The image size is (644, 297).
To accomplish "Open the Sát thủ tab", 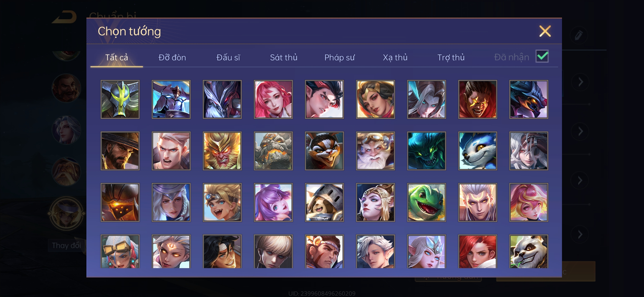I will point(284,57).
